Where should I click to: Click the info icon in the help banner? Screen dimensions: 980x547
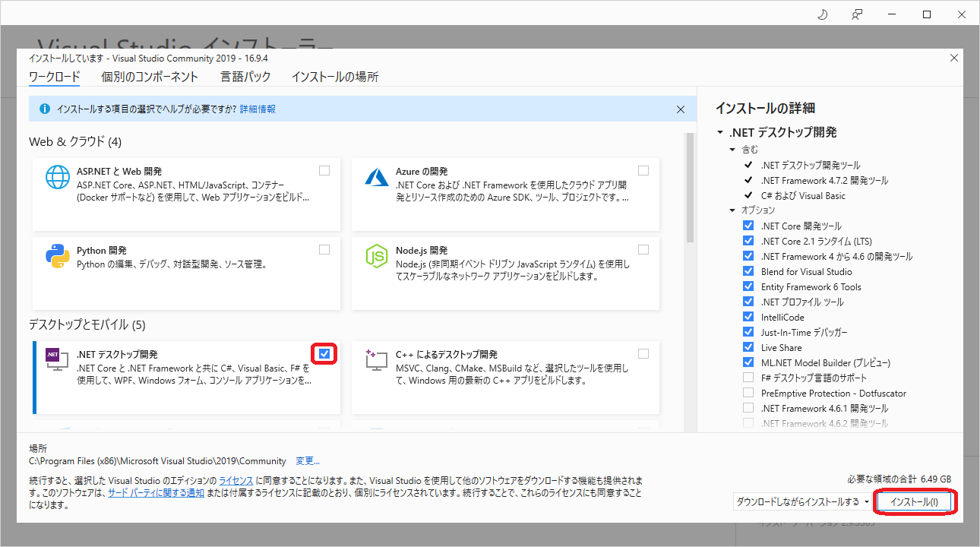43,109
